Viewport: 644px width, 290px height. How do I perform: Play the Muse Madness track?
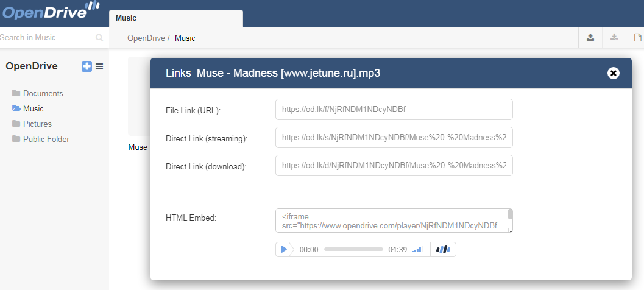coord(284,249)
